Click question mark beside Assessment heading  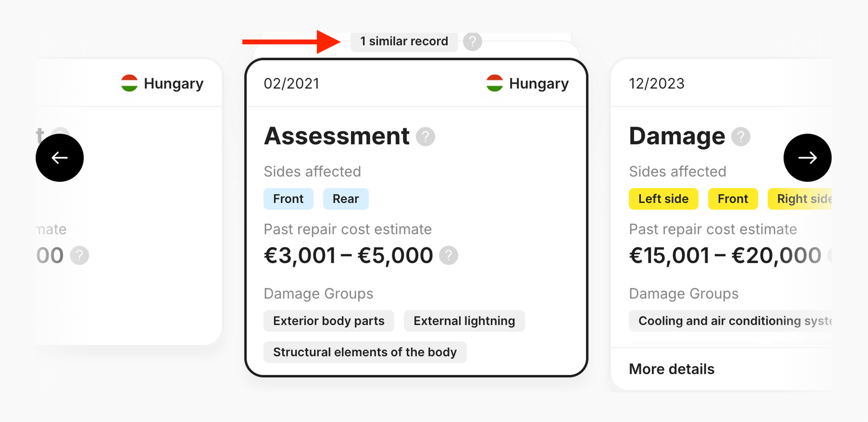pos(425,137)
